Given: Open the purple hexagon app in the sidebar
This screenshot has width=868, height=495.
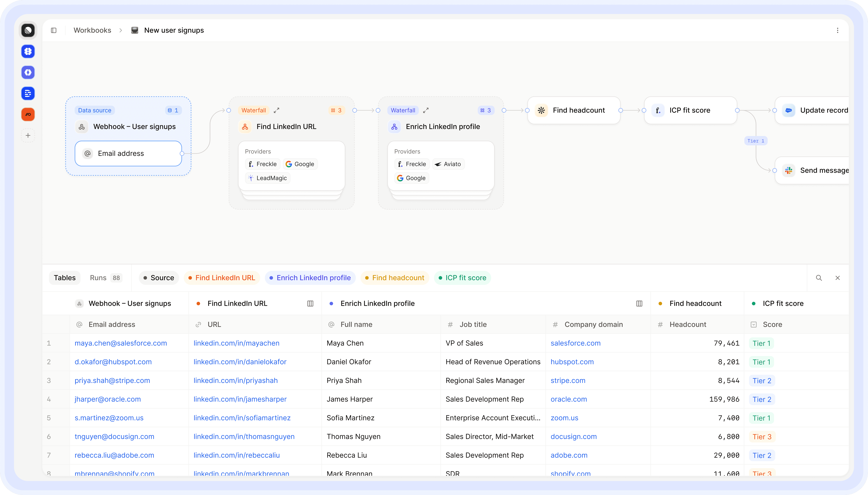Looking at the screenshot, I should [28, 72].
